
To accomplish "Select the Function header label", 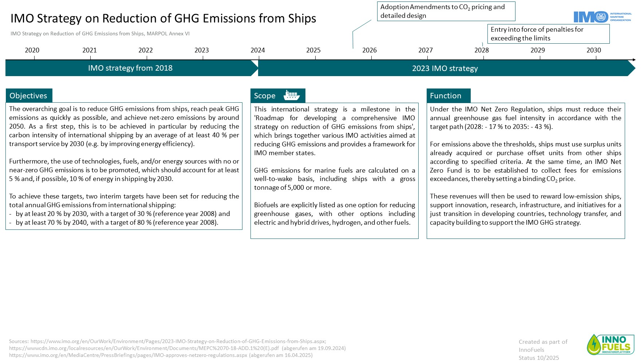I will click(x=446, y=96).
